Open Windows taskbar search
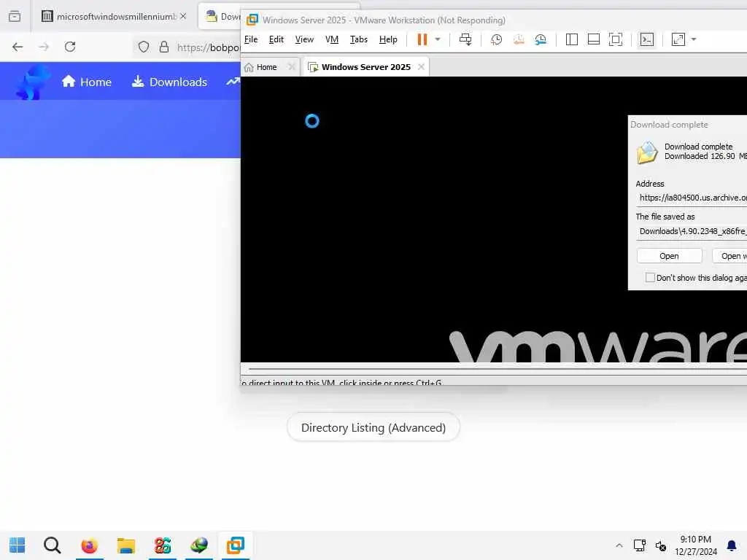 (x=53, y=545)
